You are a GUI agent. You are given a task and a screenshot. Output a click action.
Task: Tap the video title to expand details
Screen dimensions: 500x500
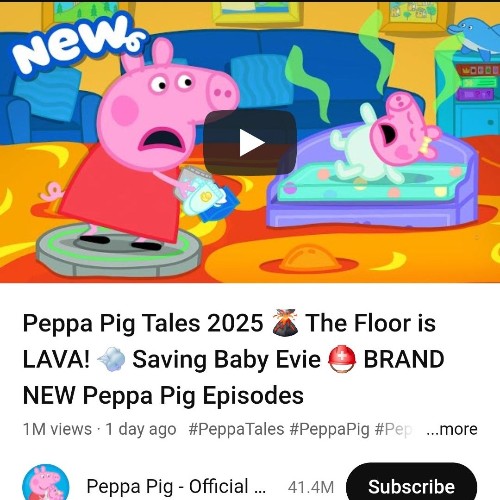coord(233,359)
